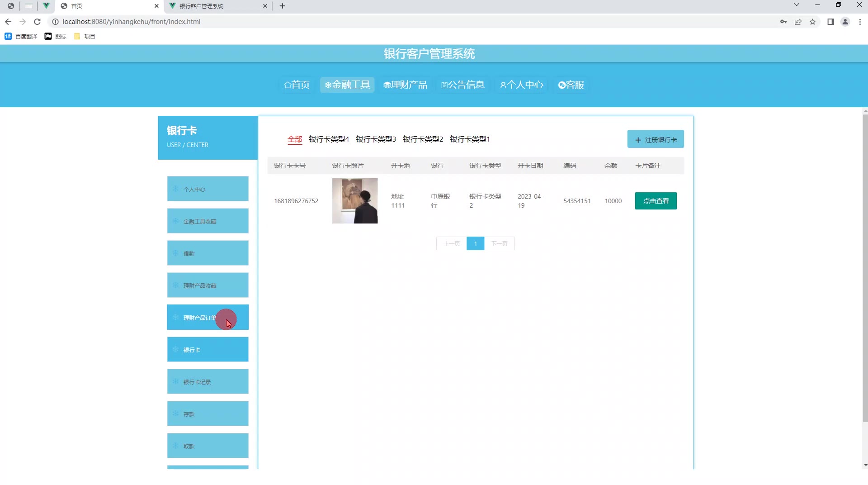Expand the tab search dropdown
The height and width of the screenshot is (485, 868).
coord(797,5)
